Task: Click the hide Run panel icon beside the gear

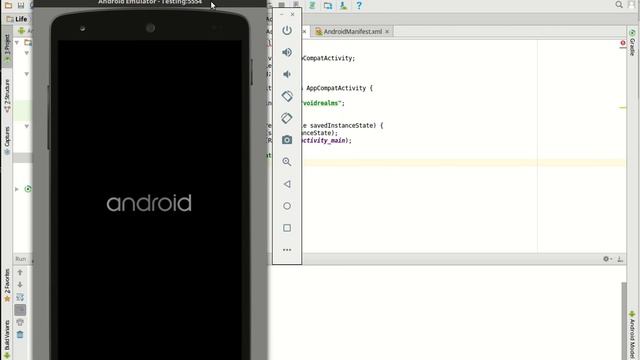Action: pos(620,259)
